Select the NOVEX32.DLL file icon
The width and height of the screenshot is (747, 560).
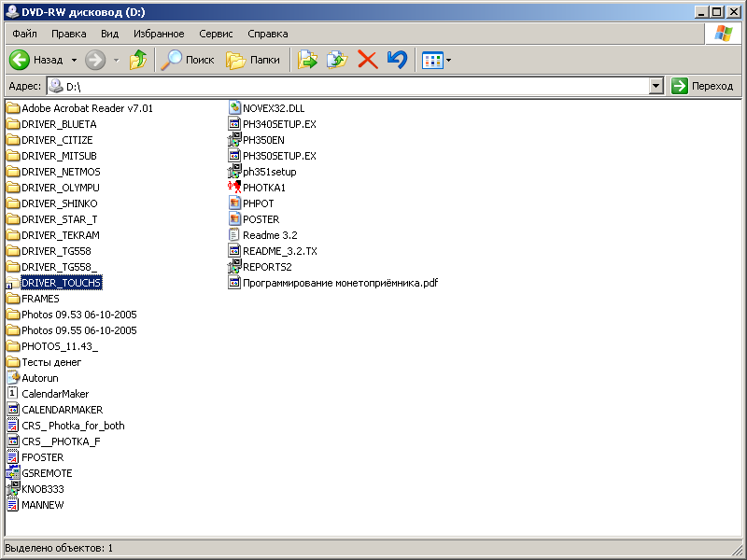234,108
